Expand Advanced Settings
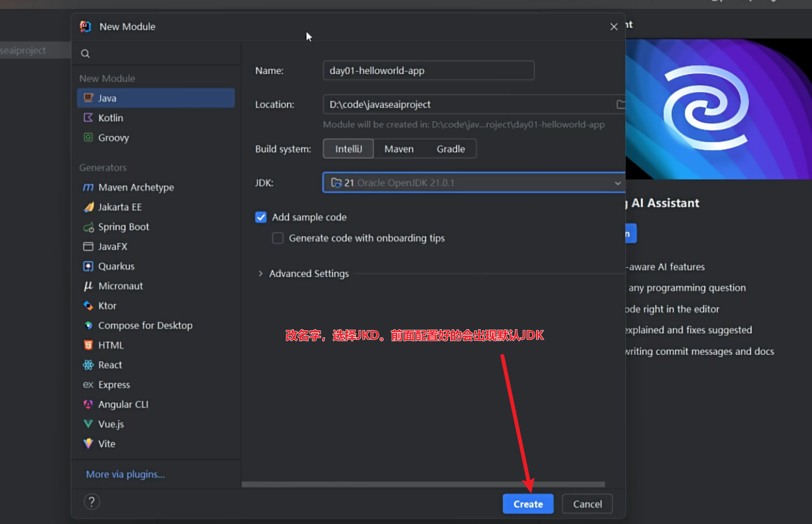The width and height of the screenshot is (812, 524). click(260, 274)
